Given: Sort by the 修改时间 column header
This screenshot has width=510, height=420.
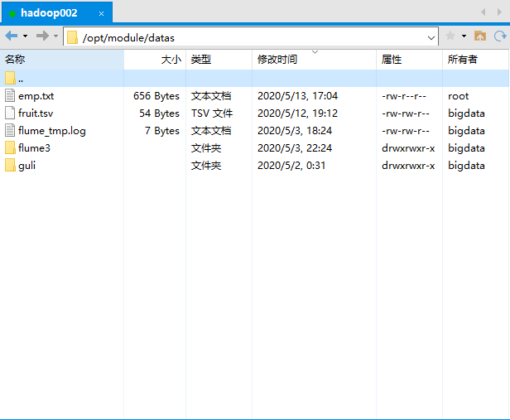Looking at the screenshot, I should coord(315,59).
